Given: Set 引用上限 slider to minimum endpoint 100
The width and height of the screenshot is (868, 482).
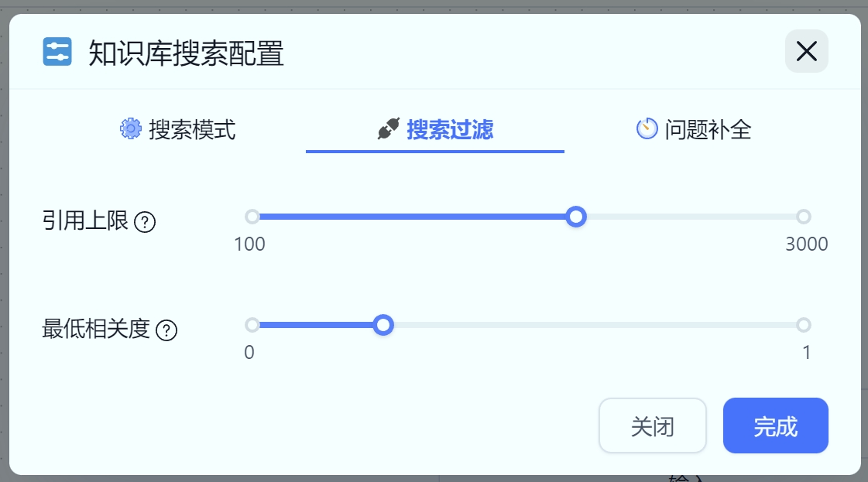Looking at the screenshot, I should 252,217.
